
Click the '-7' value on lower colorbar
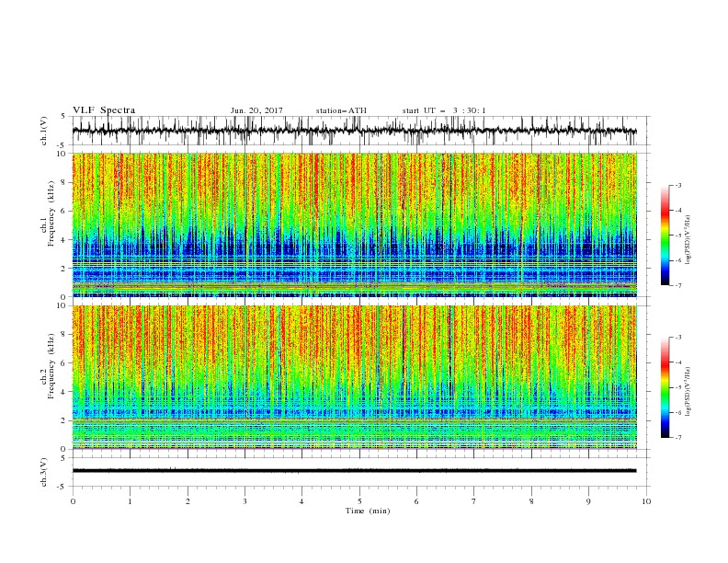[677, 438]
